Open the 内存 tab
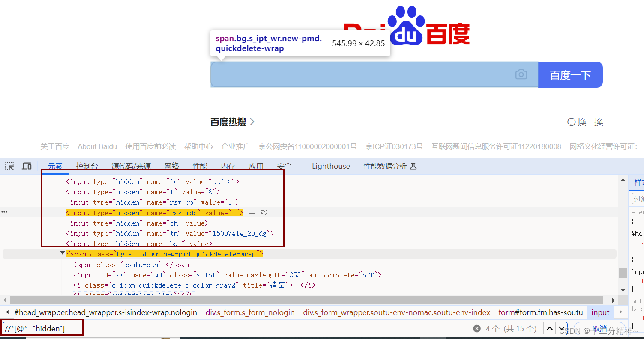 (228, 166)
